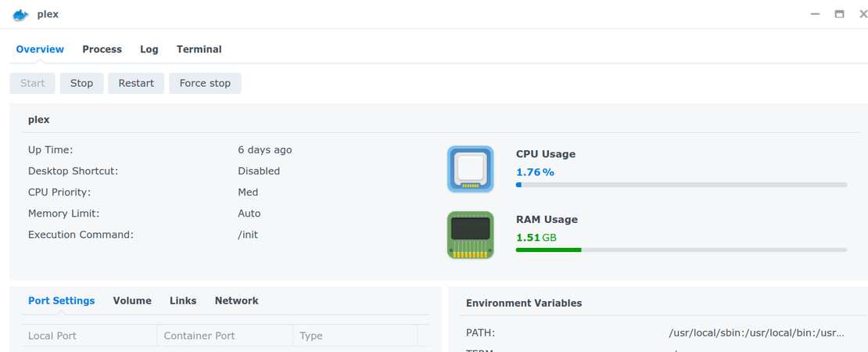Select the Overview tab
Screen dimensions: 868x352
[40, 49]
